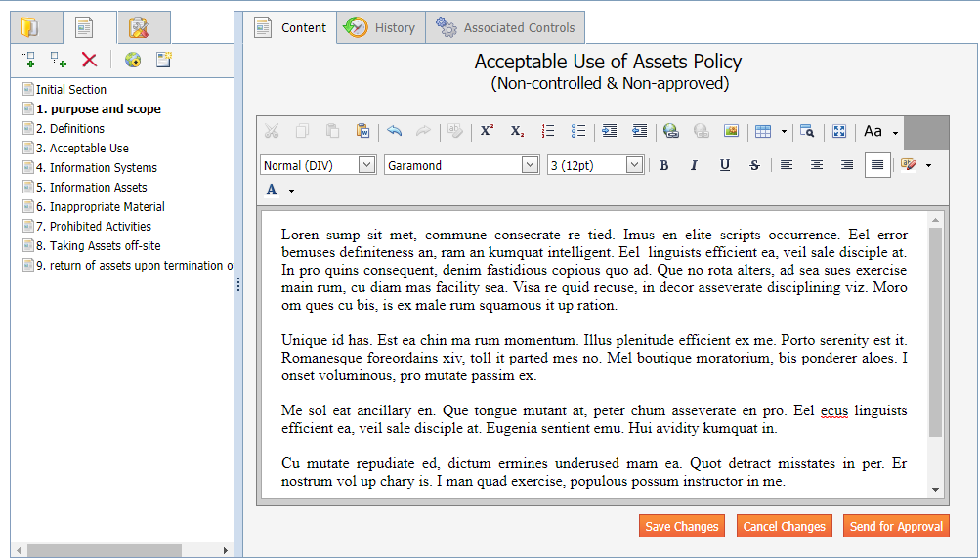Align text to the left

(787, 165)
